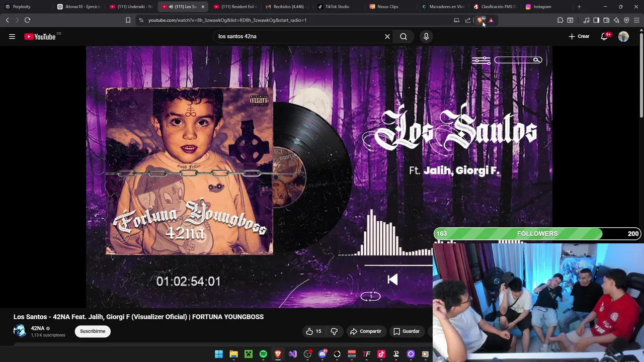
Task: Open the 42NA channel name link
Action: tap(38, 328)
